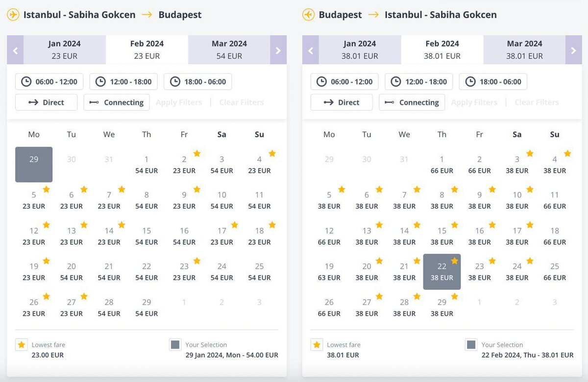Click Clear Filters in the right panel
The width and height of the screenshot is (588, 382).
click(x=537, y=102)
